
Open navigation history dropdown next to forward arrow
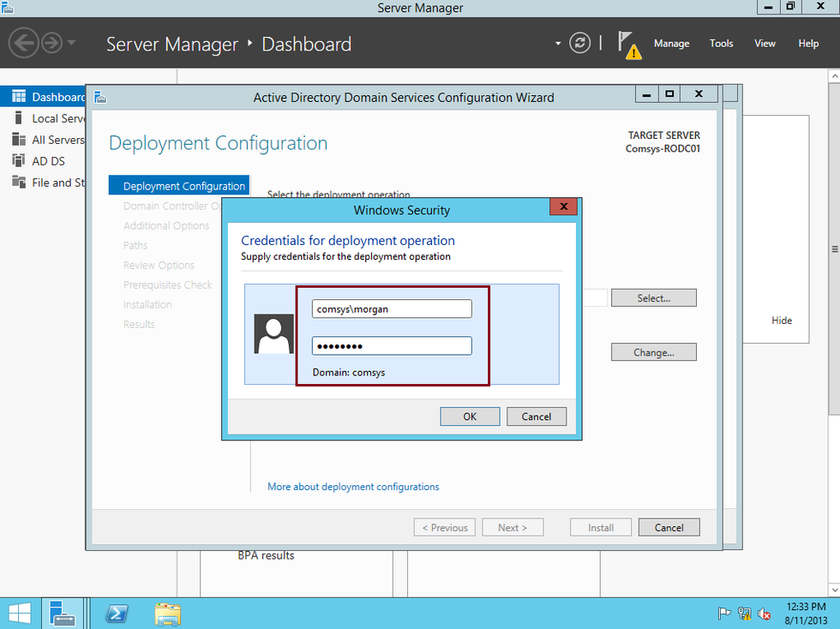click(71, 43)
